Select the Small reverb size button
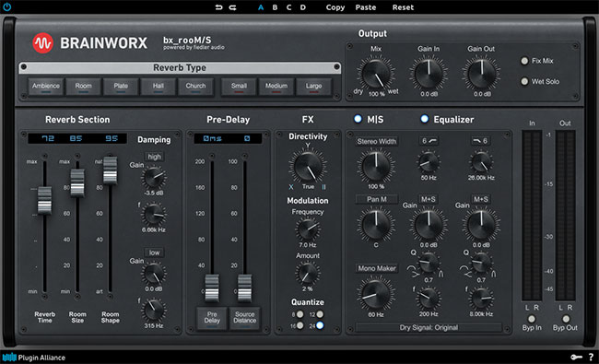 pos(239,87)
